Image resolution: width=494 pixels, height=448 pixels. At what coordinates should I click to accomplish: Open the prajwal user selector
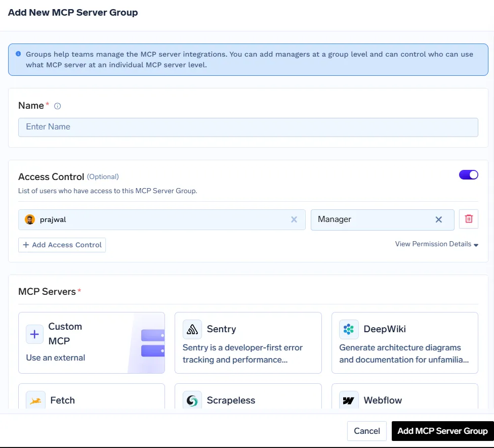pyautogui.click(x=152, y=219)
